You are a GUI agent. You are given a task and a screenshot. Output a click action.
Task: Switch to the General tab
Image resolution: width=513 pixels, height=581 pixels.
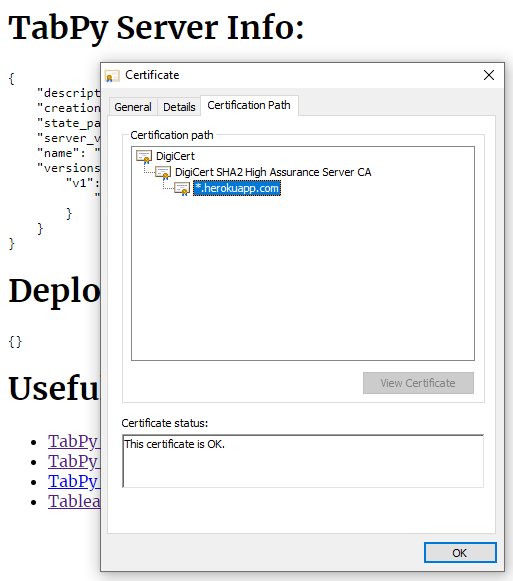(133, 107)
